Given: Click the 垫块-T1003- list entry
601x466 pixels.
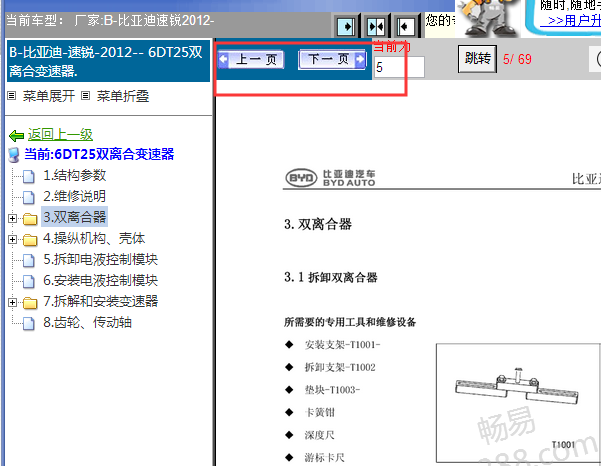Looking at the screenshot, I should pos(332,390).
